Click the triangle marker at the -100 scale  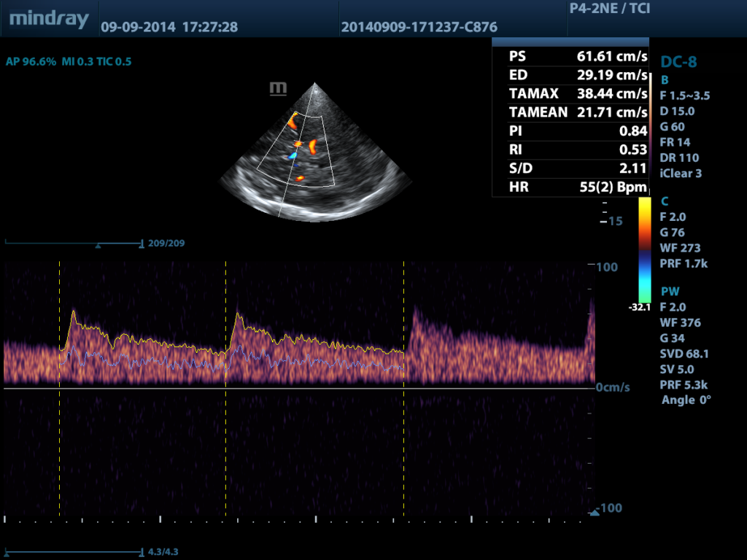pyautogui.click(x=595, y=513)
